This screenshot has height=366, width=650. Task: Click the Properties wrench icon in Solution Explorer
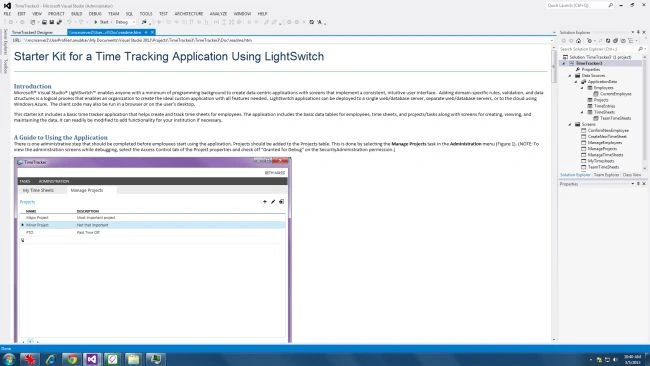(x=578, y=70)
